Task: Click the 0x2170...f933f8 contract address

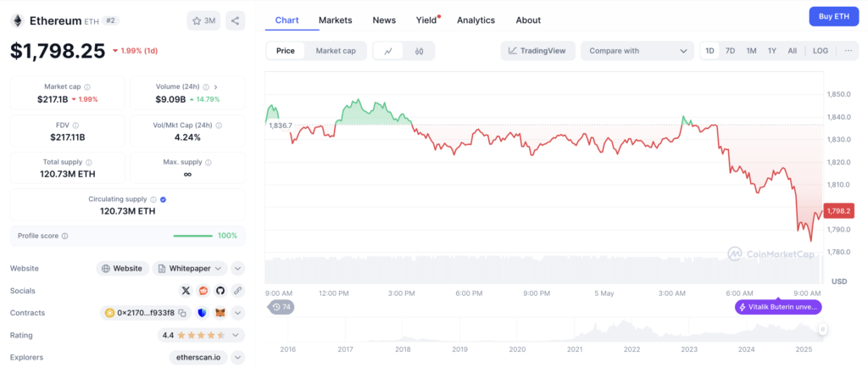Action: [146, 313]
